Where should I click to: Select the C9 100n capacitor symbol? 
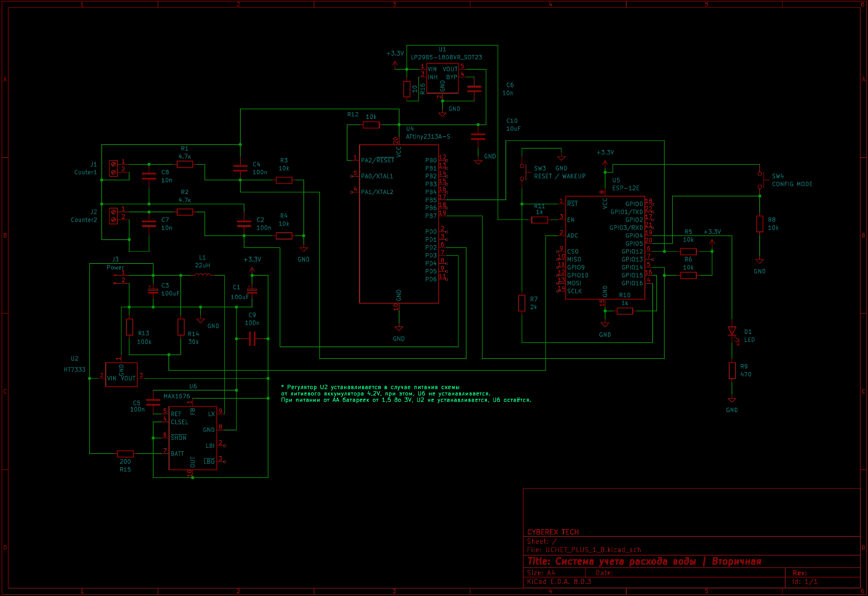coord(252,339)
